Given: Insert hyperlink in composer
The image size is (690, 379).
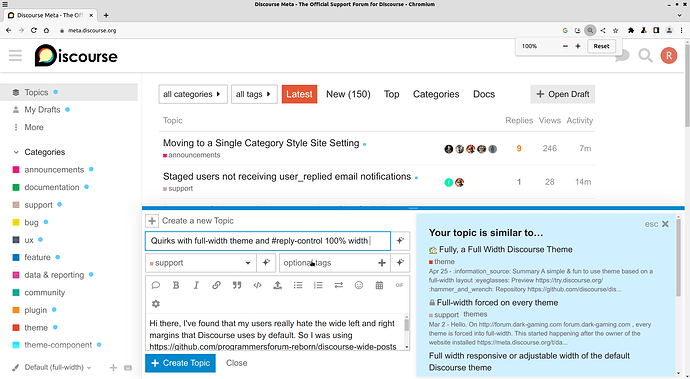Looking at the screenshot, I should pyautogui.click(x=217, y=285).
